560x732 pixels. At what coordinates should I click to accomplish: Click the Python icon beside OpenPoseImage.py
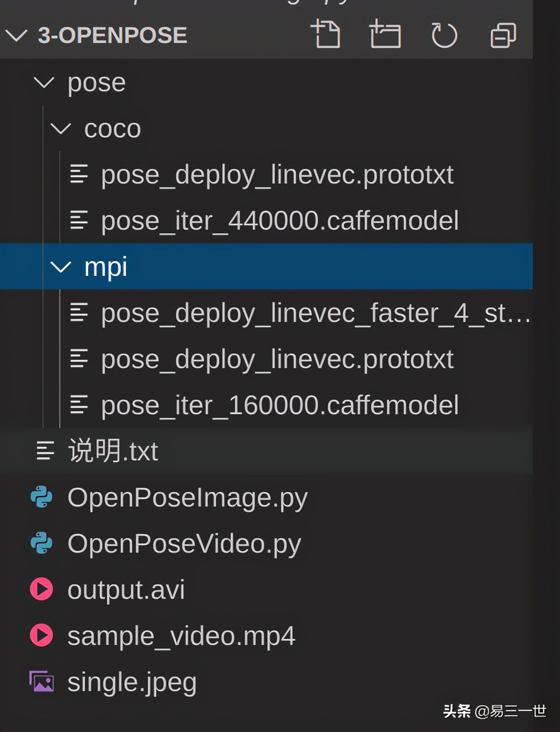(x=41, y=497)
